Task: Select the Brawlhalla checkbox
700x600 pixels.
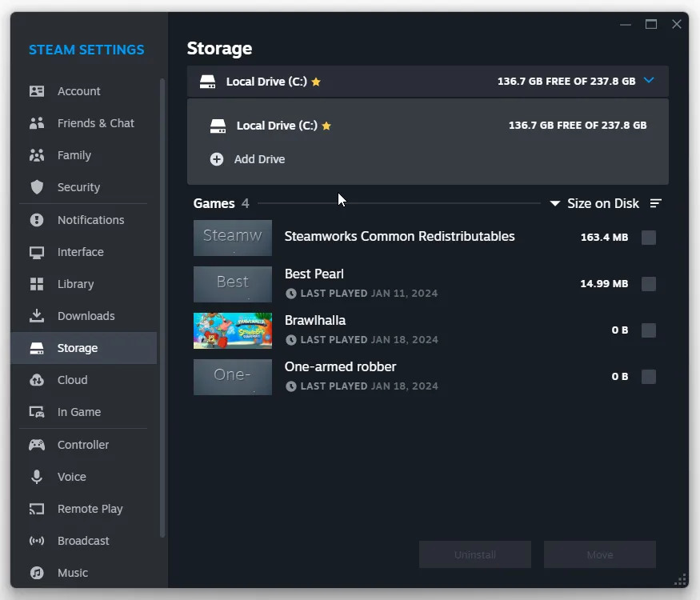Action: 649,330
